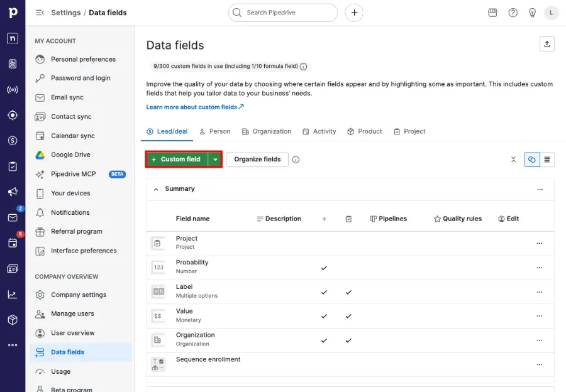Select the Lead/deal tab
The image size is (566, 392).
click(167, 132)
